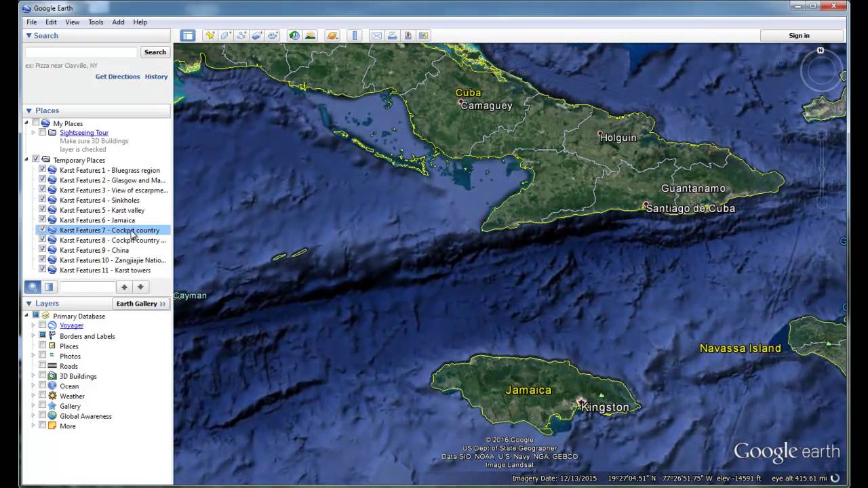Open the Add menu
Image resolution: width=868 pixels, height=488 pixels.
click(x=118, y=22)
